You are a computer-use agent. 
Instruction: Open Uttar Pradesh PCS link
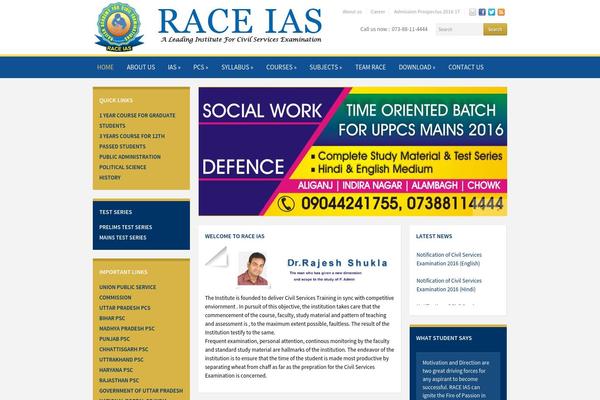pos(124,308)
